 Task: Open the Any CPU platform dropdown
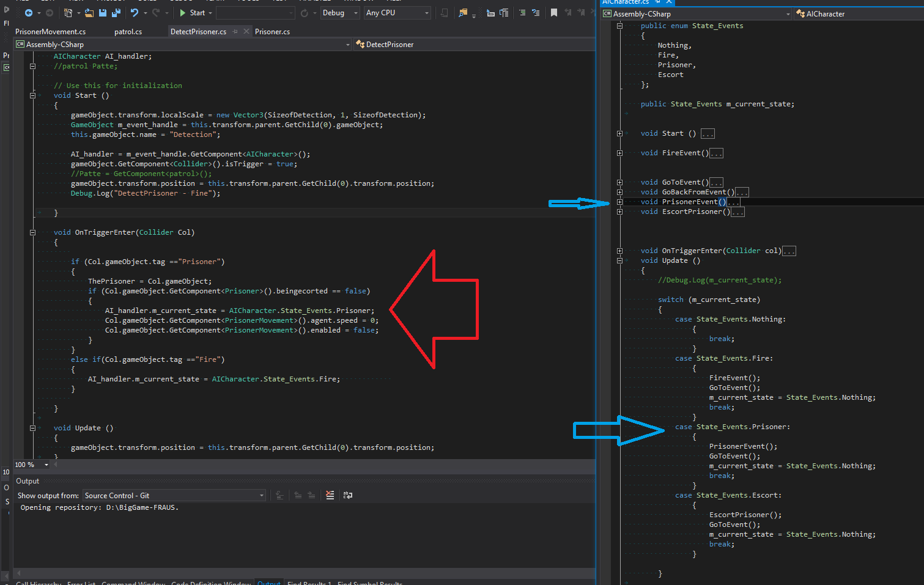(397, 13)
